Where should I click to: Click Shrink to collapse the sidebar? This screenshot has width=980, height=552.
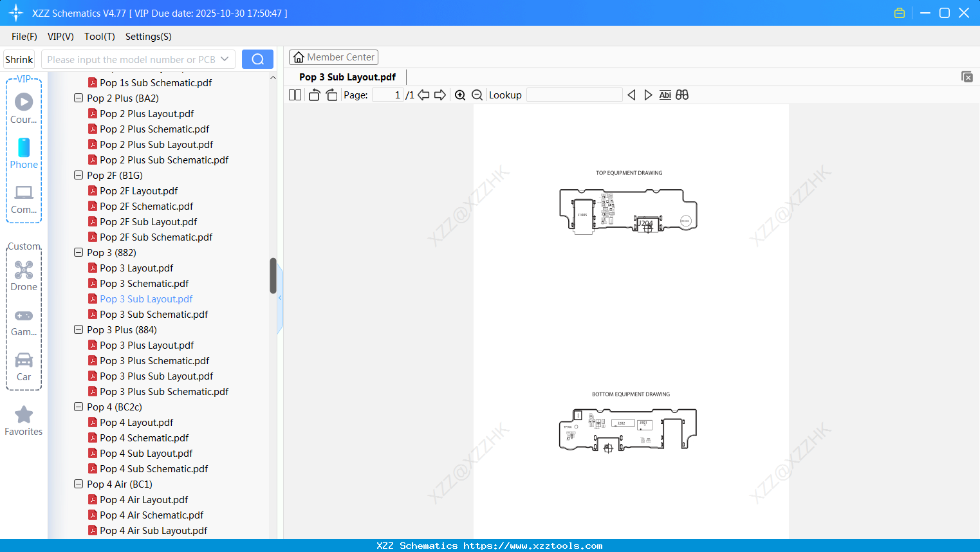click(19, 59)
